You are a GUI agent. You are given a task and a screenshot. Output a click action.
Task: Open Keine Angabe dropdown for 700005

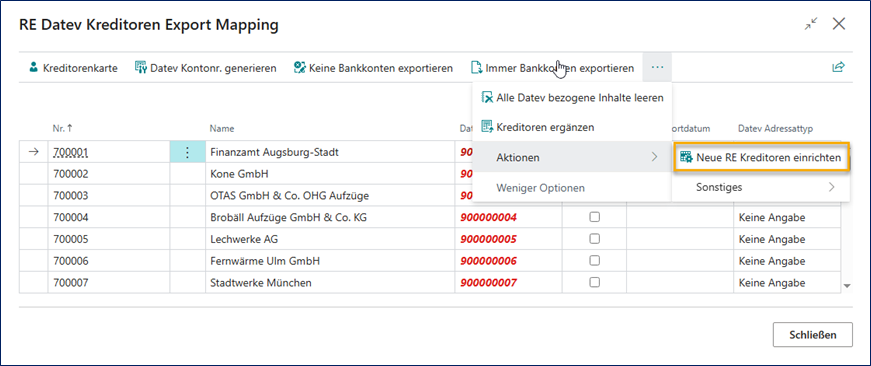[787, 239]
